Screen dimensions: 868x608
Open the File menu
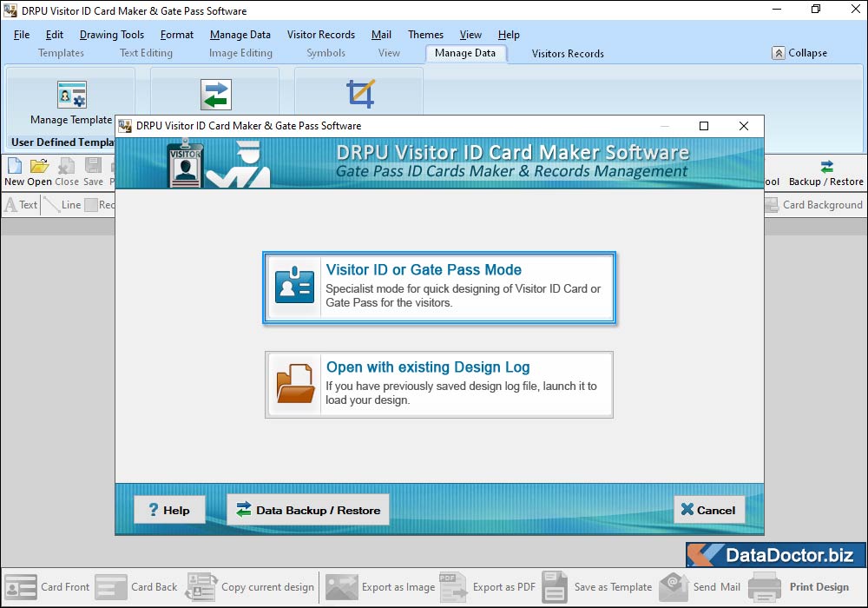[22, 35]
